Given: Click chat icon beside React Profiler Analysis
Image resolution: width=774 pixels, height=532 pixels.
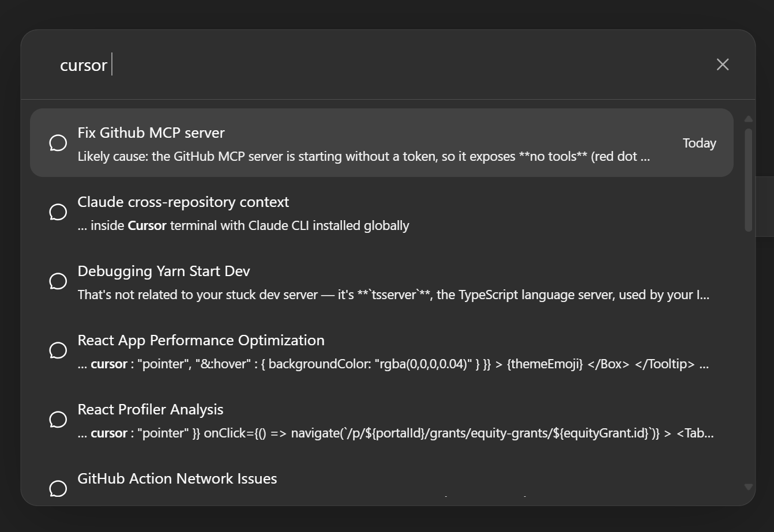Looking at the screenshot, I should [58, 420].
